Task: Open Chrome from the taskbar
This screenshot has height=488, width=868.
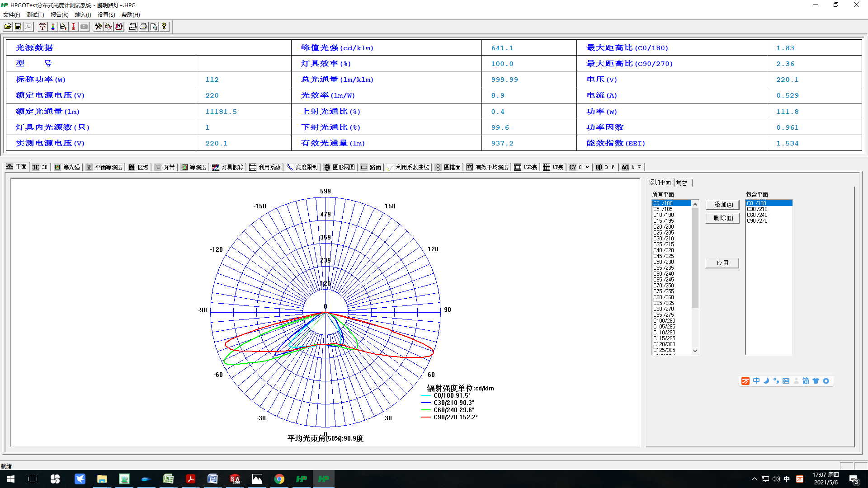Action: click(x=279, y=479)
